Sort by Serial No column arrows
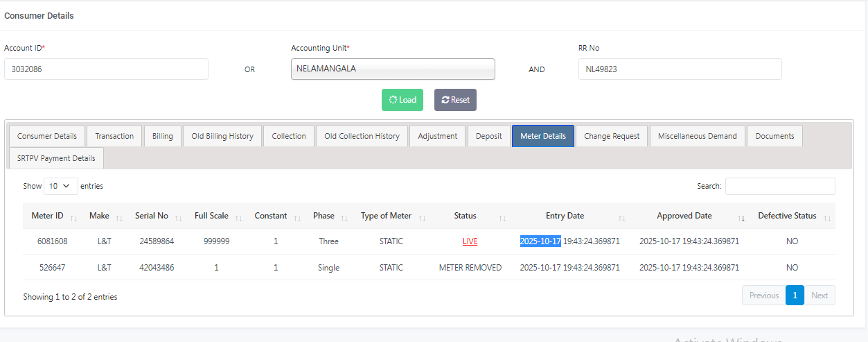The image size is (868, 342). pyautogui.click(x=179, y=218)
